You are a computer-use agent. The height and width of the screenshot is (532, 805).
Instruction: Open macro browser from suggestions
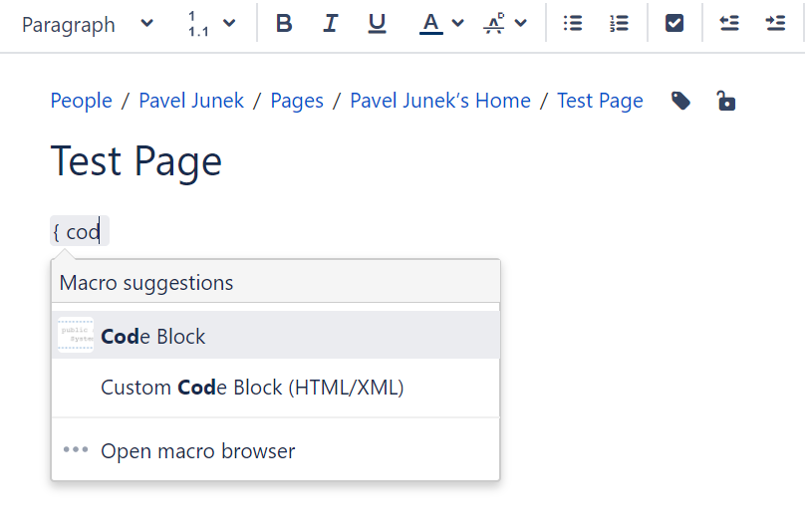[x=276, y=451]
